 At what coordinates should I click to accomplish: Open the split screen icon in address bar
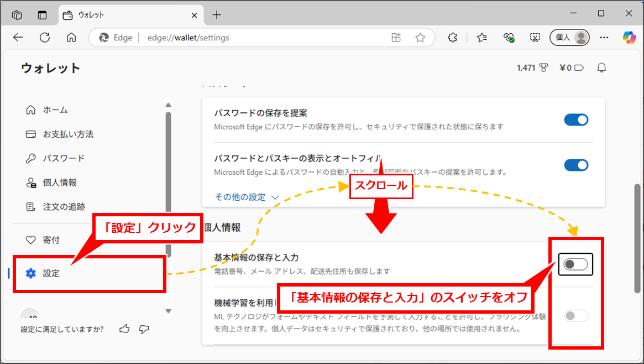pos(396,38)
